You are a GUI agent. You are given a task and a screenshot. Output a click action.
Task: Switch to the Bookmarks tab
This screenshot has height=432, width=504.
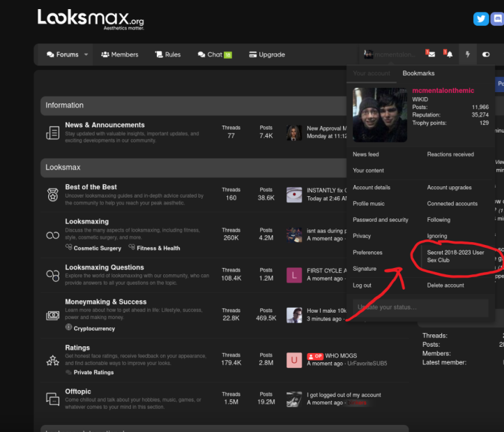(x=418, y=73)
